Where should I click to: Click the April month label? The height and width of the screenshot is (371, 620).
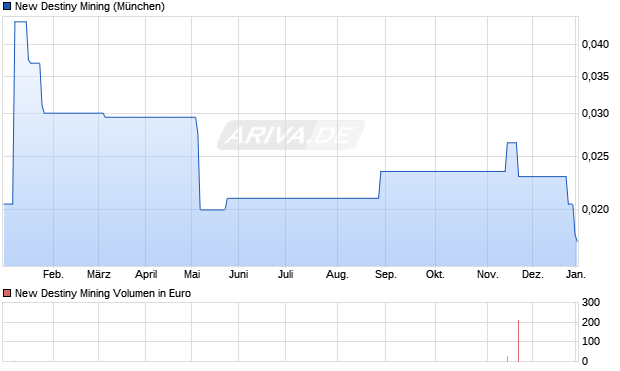coord(146,274)
